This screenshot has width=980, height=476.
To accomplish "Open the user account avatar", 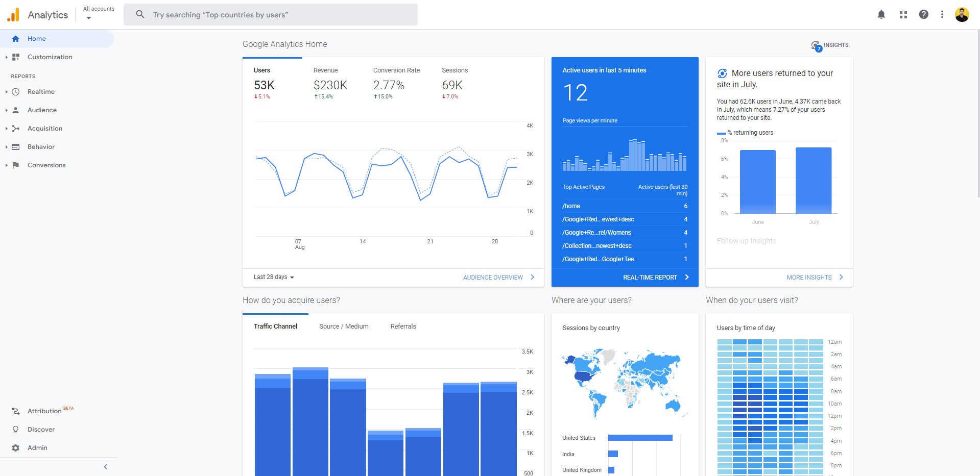I will pos(962,14).
